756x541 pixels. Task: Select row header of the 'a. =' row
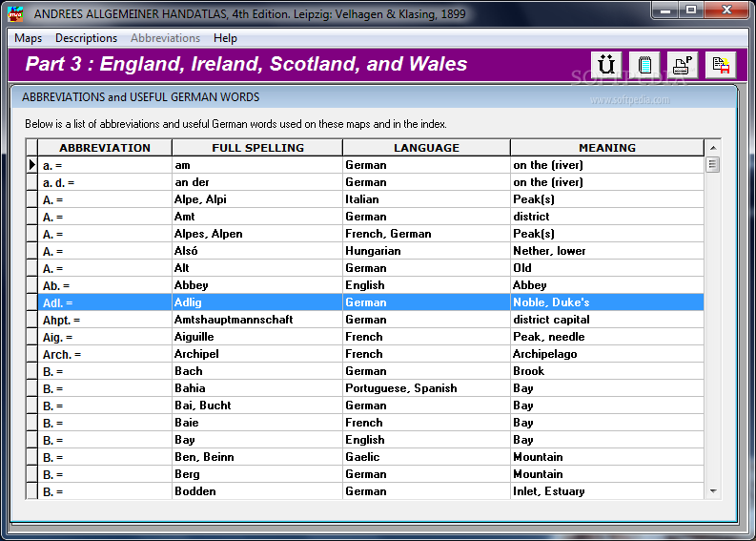pyautogui.click(x=31, y=165)
